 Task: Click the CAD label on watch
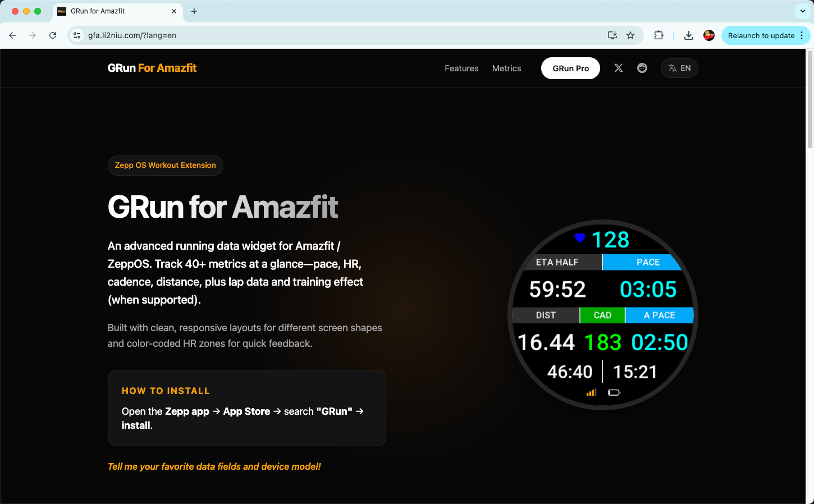point(602,315)
